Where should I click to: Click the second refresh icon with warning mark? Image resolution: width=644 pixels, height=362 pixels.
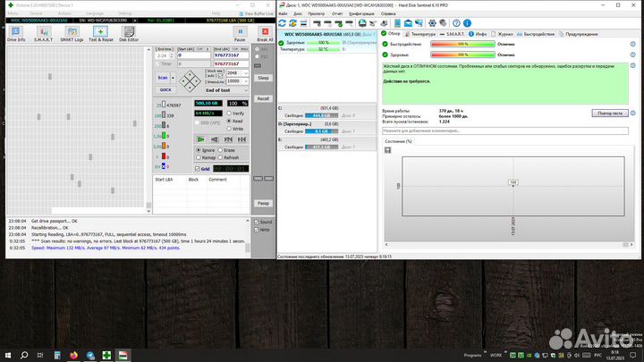pyautogui.click(x=292, y=23)
